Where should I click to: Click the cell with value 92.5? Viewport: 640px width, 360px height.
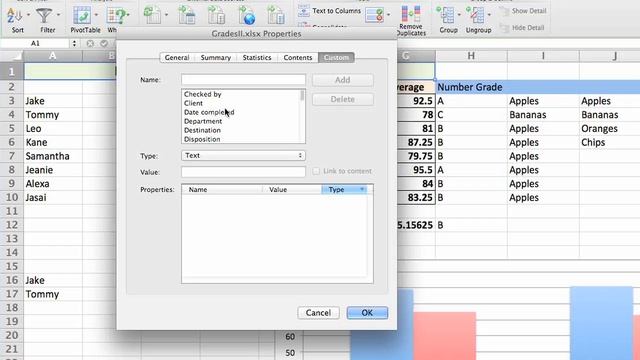click(416, 101)
